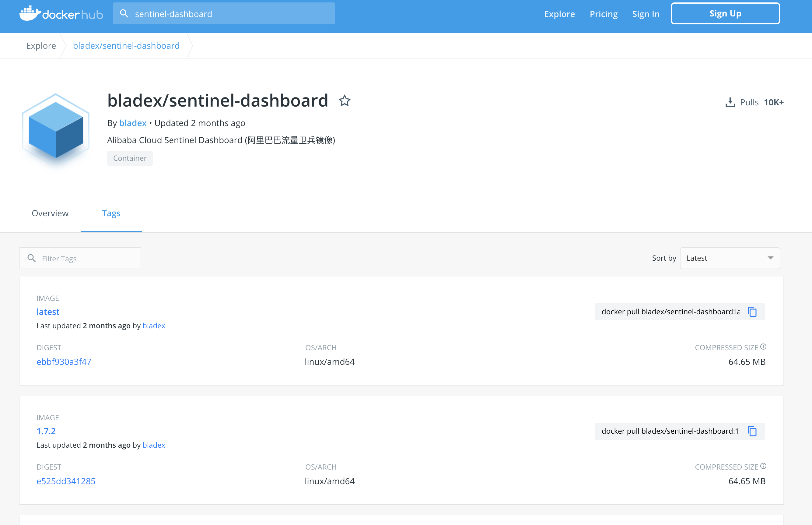View digest ebbf930a3f47 details
The height and width of the screenshot is (525, 812).
click(x=64, y=361)
